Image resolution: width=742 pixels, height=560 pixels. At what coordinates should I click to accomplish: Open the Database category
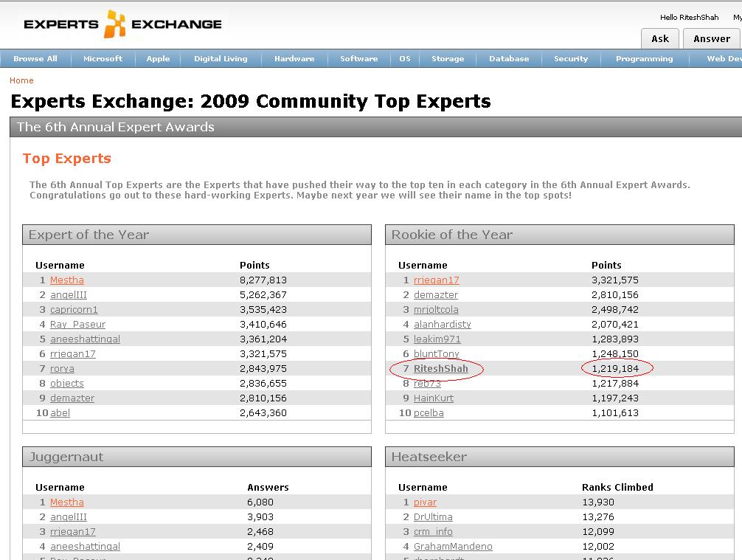(509, 59)
